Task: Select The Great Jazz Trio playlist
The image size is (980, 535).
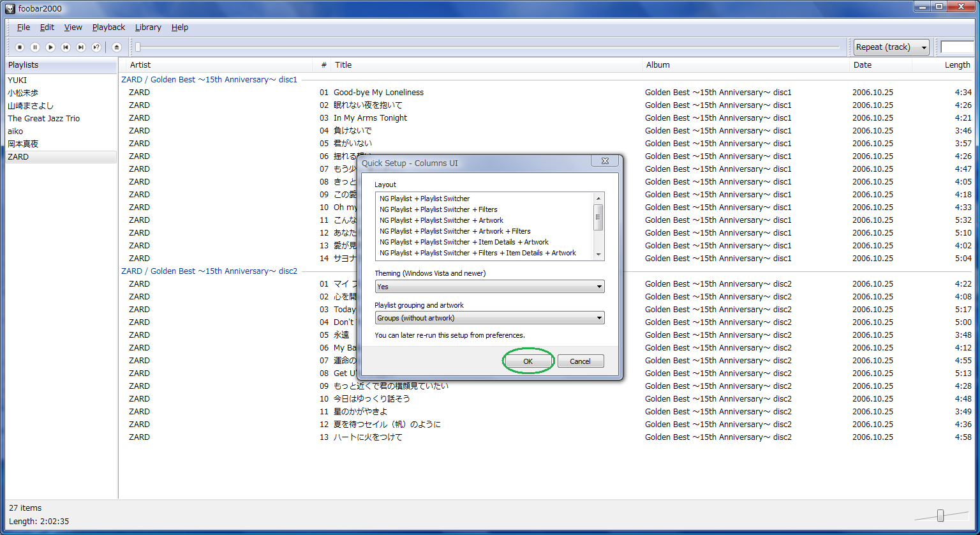Action: tap(61, 119)
